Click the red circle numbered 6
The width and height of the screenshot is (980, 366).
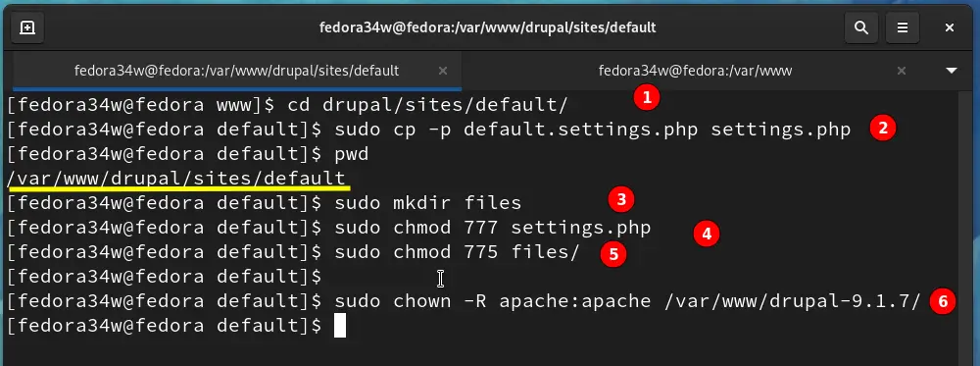pyautogui.click(x=943, y=302)
